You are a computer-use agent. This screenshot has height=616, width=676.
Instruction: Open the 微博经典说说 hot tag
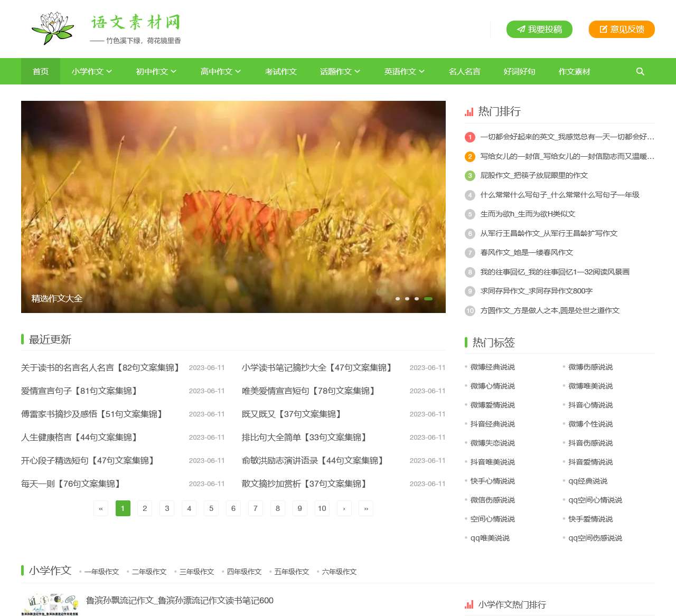click(x=493, y=367)
